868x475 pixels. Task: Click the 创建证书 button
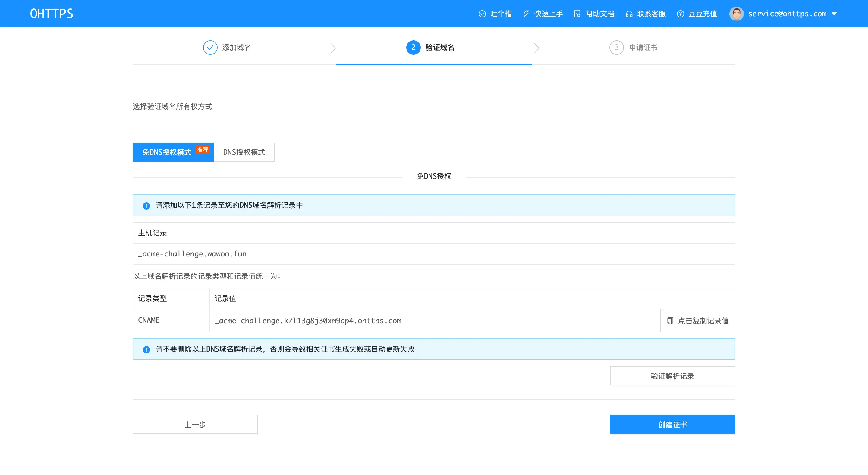pyautogui.click(x=672, y=424)
